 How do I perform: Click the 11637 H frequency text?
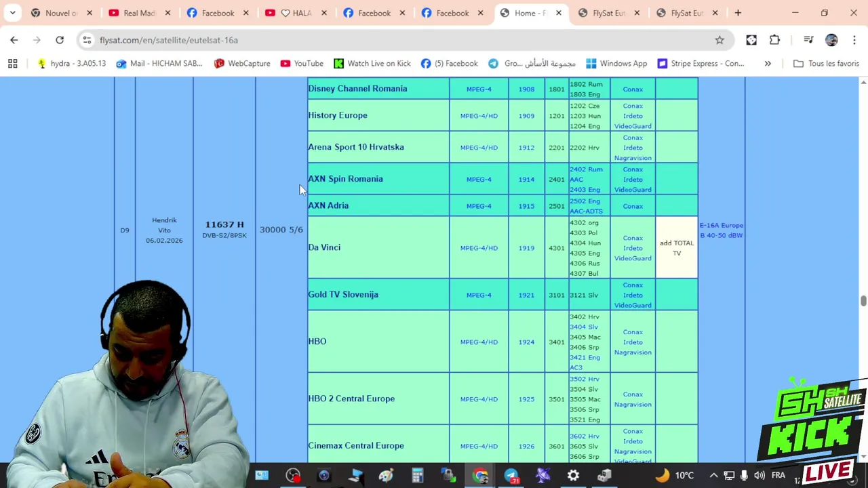click(224, 224)
